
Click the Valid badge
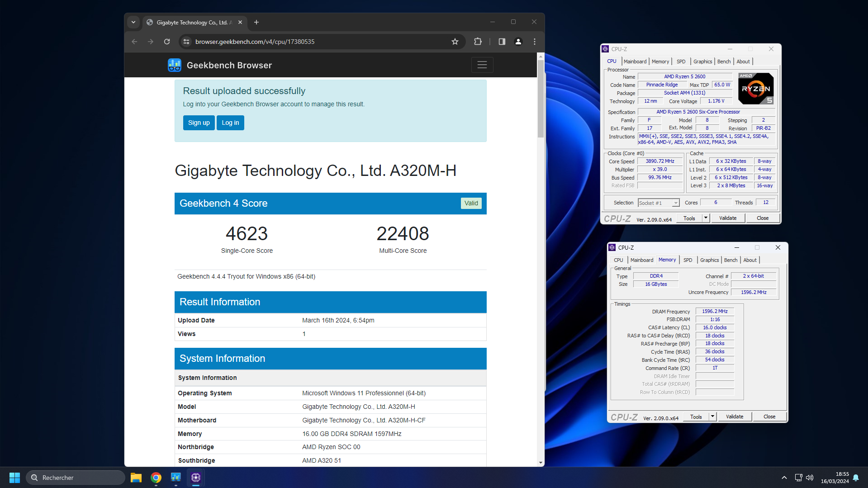tap(471, 203)
